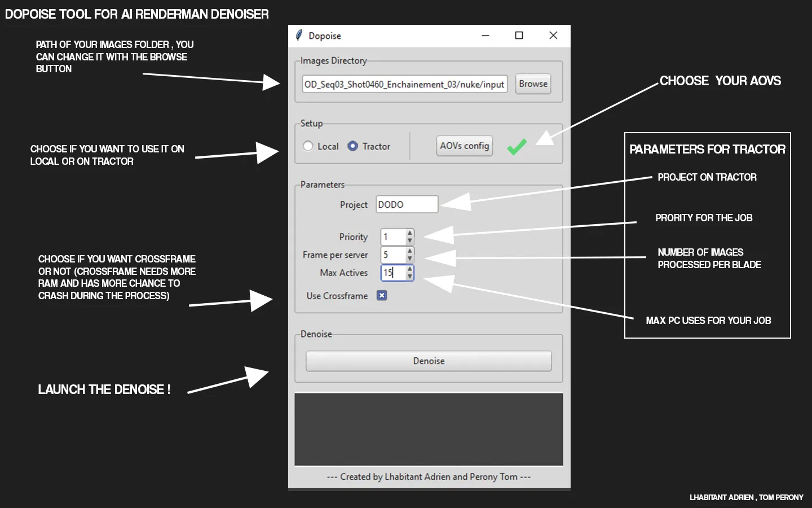Screen dimensions: 812x508
Task: Launch the Denoise button
Action: 429,361
